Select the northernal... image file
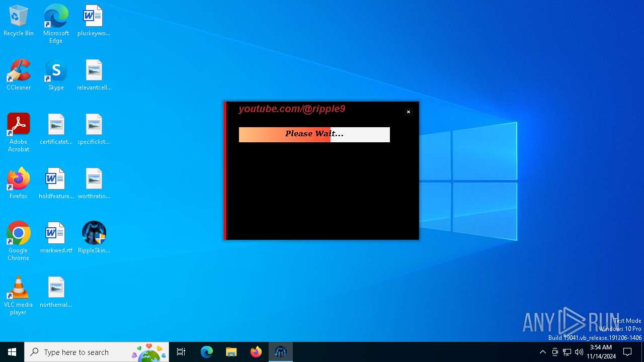 (56, 293)
